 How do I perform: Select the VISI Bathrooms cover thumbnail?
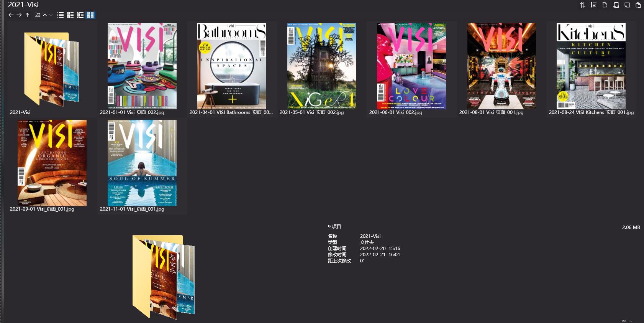(232, 66)
